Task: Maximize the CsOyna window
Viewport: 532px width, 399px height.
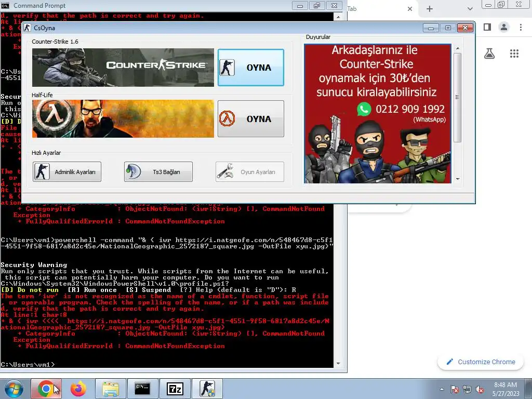Action: (448, 28)
